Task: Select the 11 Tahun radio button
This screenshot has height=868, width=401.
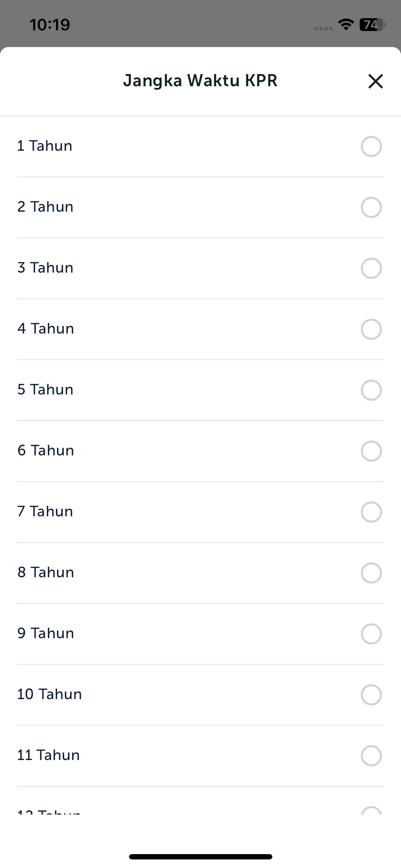Action: pos(371,756)
